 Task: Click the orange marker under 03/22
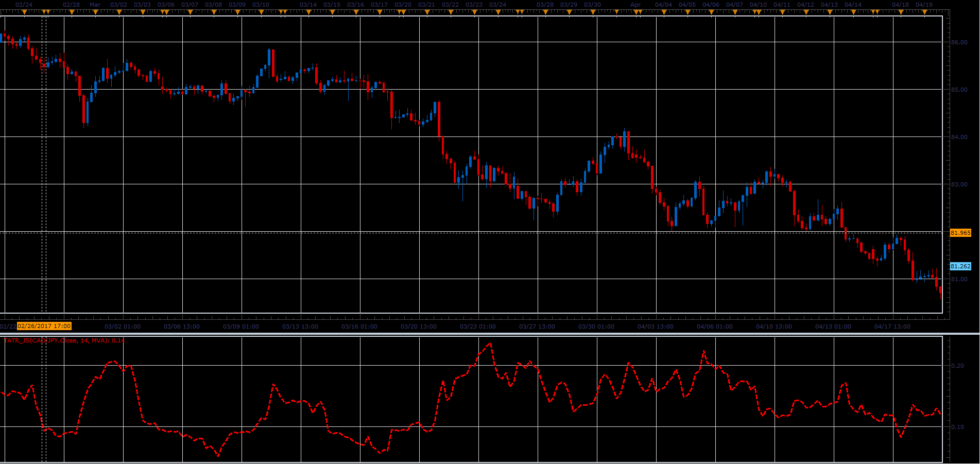(x=451, y=12)
